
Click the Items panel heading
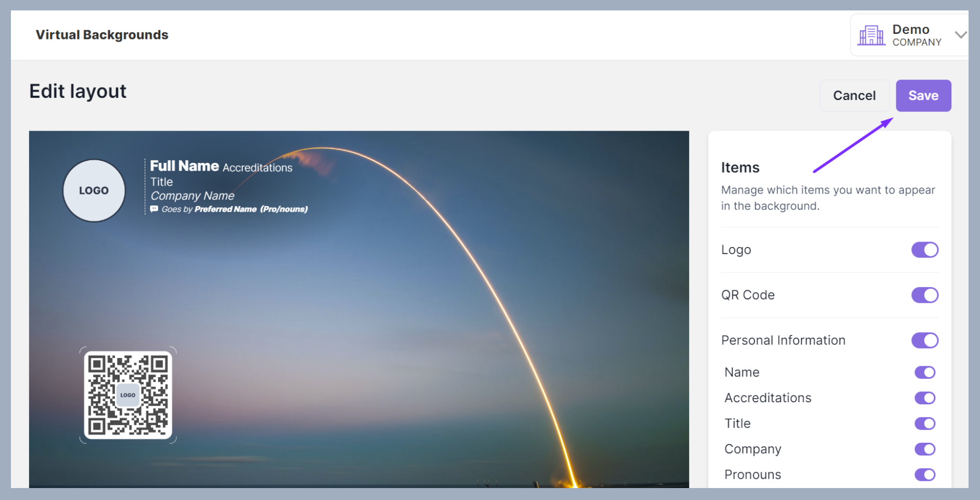[x=740, y=168]
